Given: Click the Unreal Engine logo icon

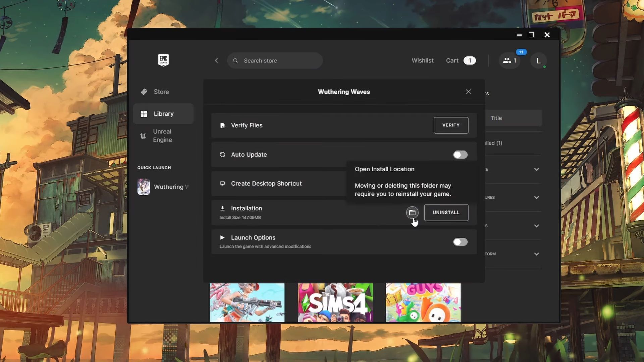Looking at the screenshot, I should [143, 136].
